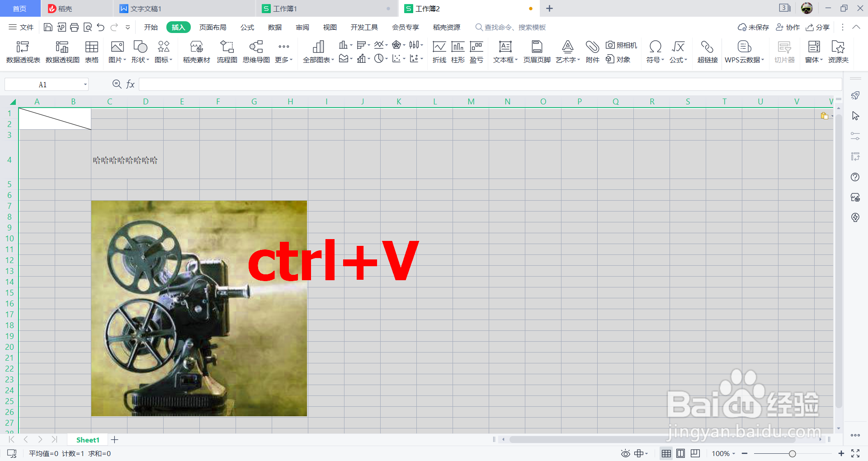Screen dimensions: 868x461
Task: Insert an equation (公式) from ribbon
Action: coord(678,52)
